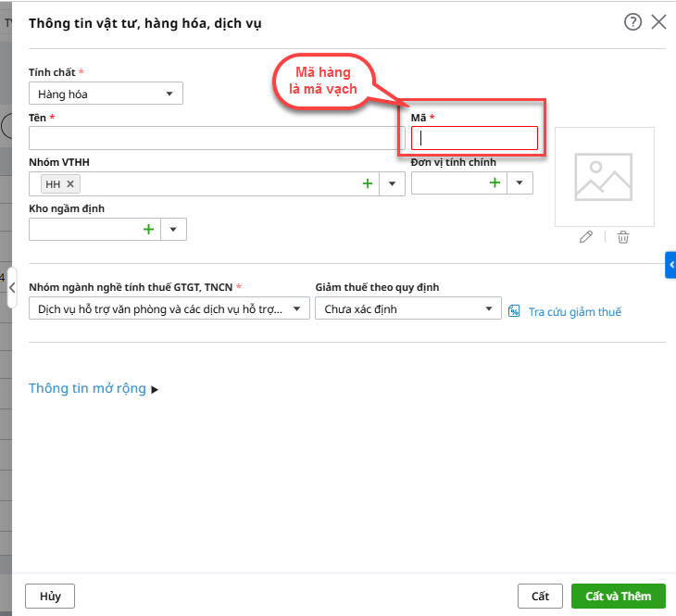This screenshot has width=676, height=616.
Task: Click the Cất và Thêm button
Action: point(618,596)
